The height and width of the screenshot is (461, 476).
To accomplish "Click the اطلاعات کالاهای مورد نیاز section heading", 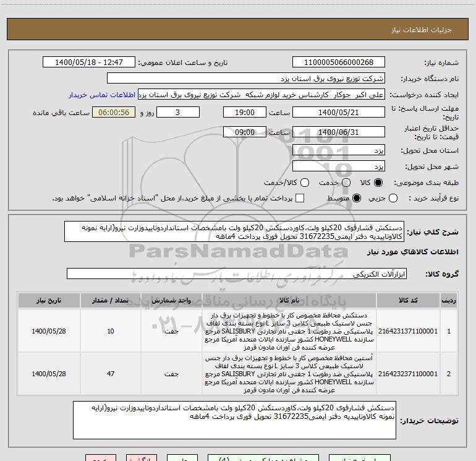I will pyautogui.click(x=412, y=252).
